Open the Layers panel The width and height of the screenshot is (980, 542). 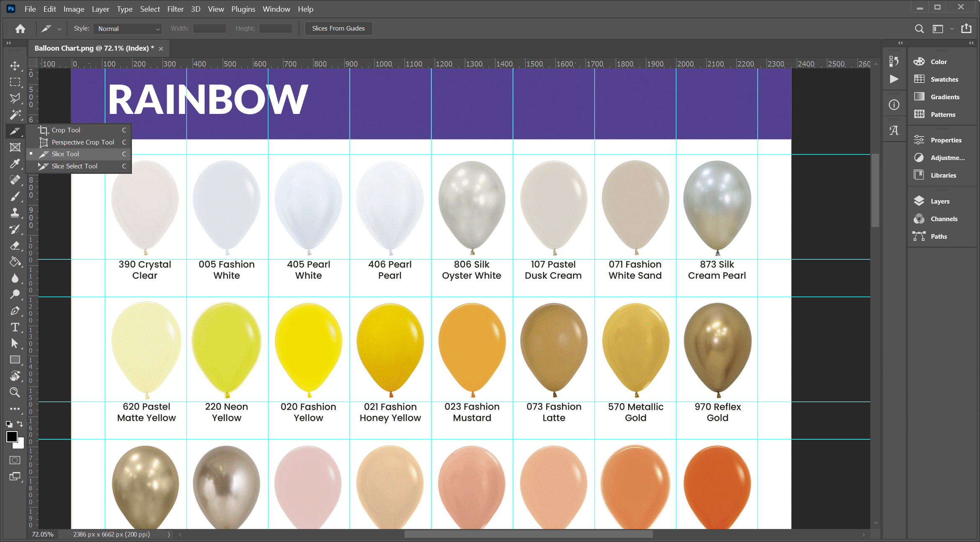click(939, 201)
